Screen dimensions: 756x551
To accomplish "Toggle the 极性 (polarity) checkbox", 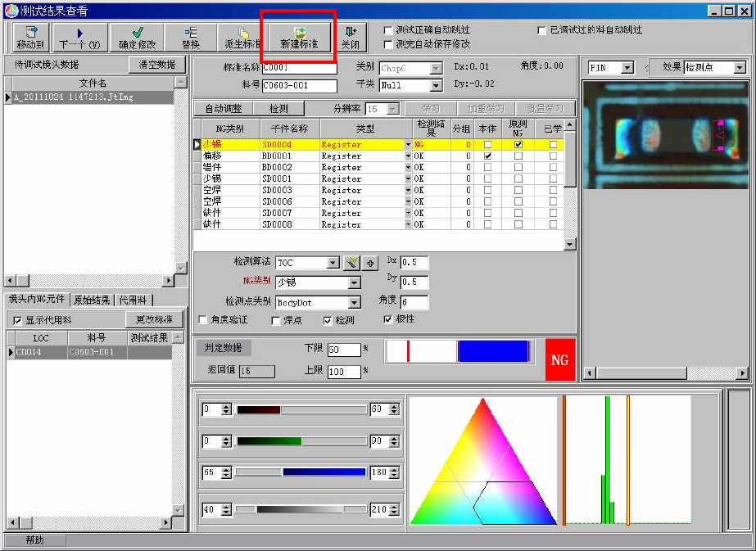I will point(388,319).
